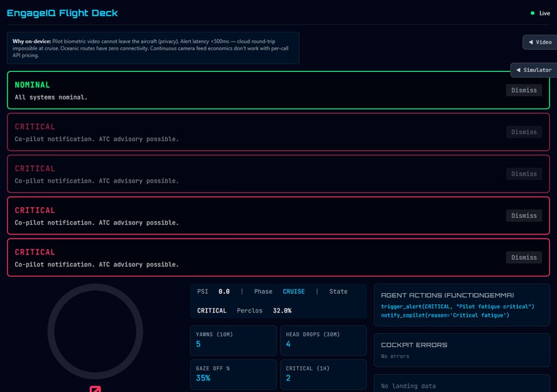The height and width of the screenshot is (392, 557).
Task: Click the State CRITICAL status text
Action: (x=211, y=310)
